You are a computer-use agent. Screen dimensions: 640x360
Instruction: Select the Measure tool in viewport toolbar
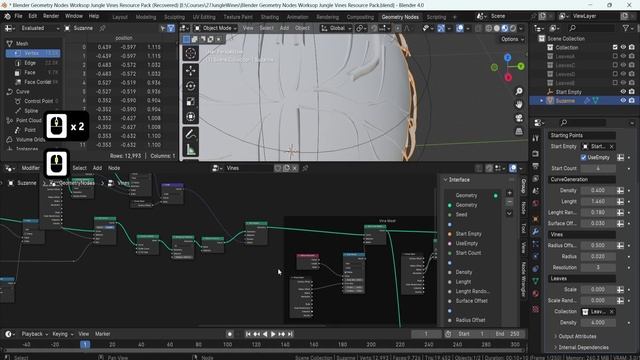190,150
